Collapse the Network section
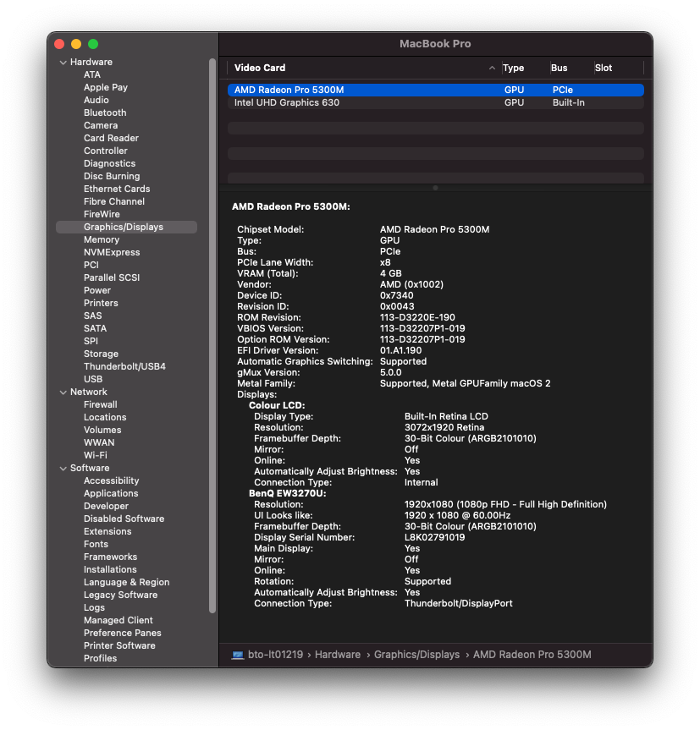 (63, 392)
